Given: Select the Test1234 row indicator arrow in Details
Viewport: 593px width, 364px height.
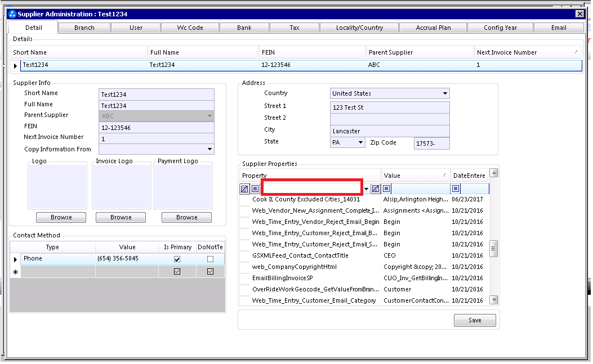Looking at the screenshot, I should [16, 66].
